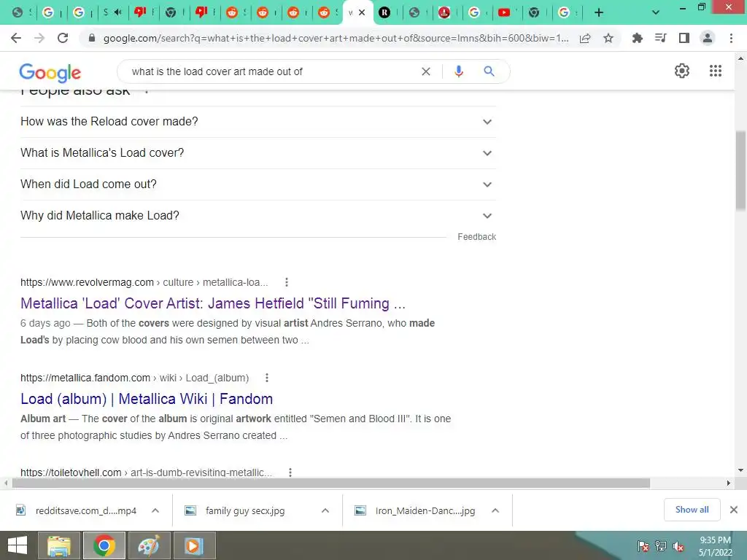The image size is (747, 560).
Task: Open Google search settings gear
Action: 682,71
